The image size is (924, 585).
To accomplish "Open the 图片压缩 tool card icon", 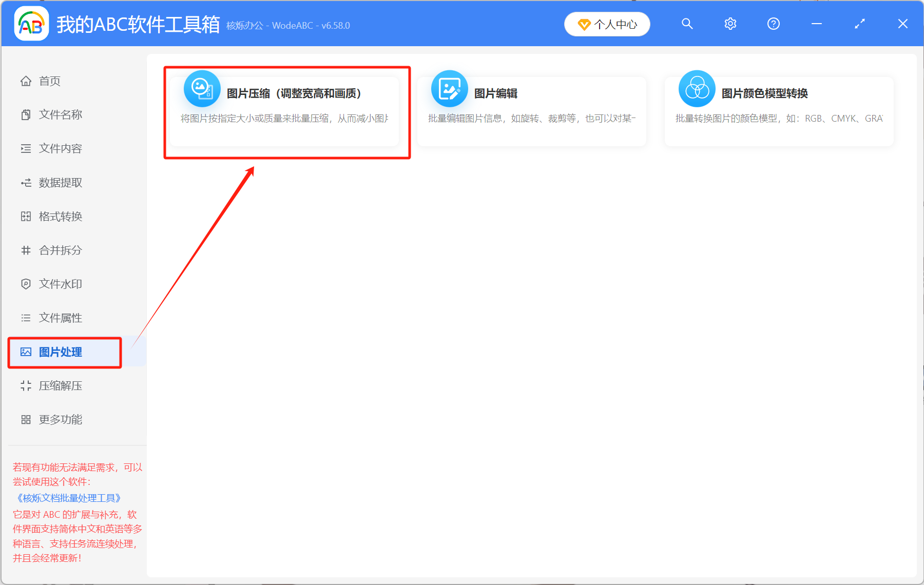I will tap(202, 88).
